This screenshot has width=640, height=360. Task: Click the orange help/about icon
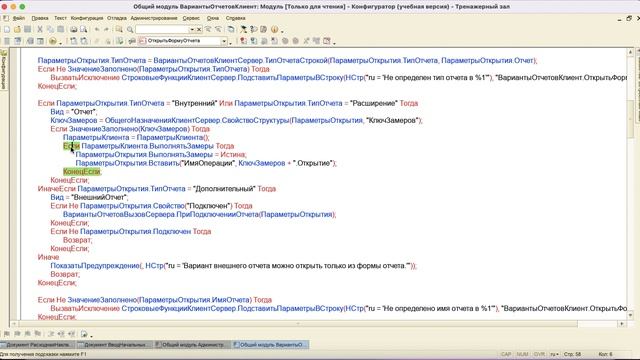274,29
